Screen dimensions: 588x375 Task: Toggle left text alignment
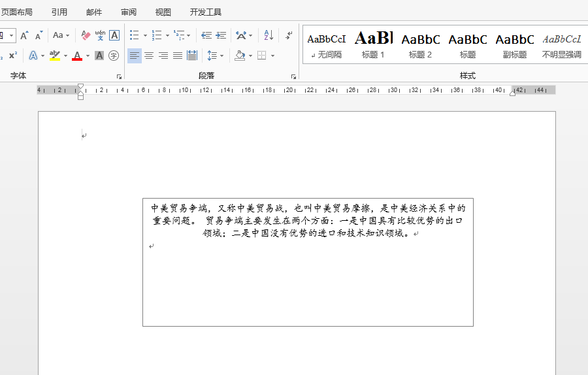point(134,56)
